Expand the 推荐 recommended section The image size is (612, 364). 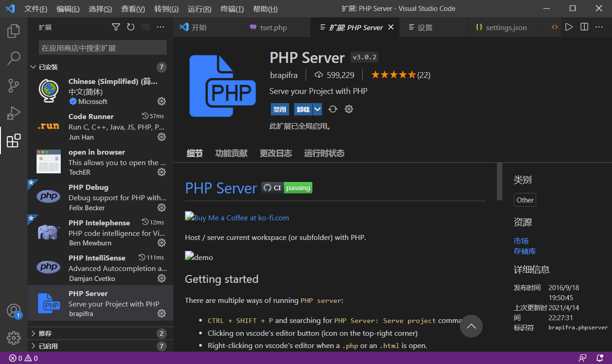[100, 333]
